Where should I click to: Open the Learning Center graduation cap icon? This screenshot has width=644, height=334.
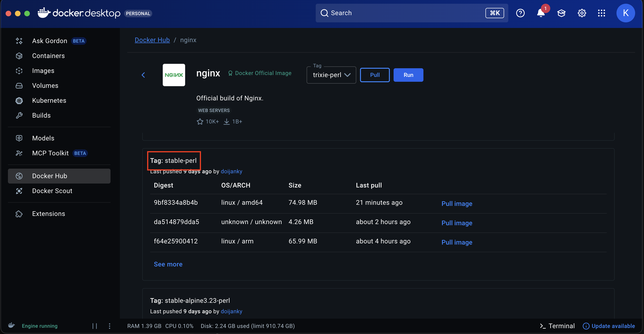click(561, 13)
